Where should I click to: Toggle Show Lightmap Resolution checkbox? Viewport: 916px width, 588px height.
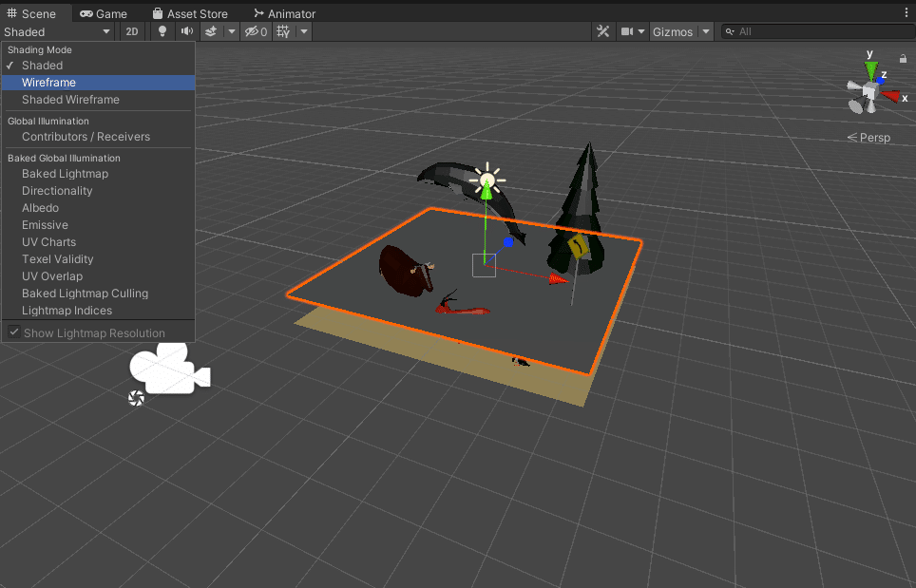pyautogui.click(x=14, y=332)
